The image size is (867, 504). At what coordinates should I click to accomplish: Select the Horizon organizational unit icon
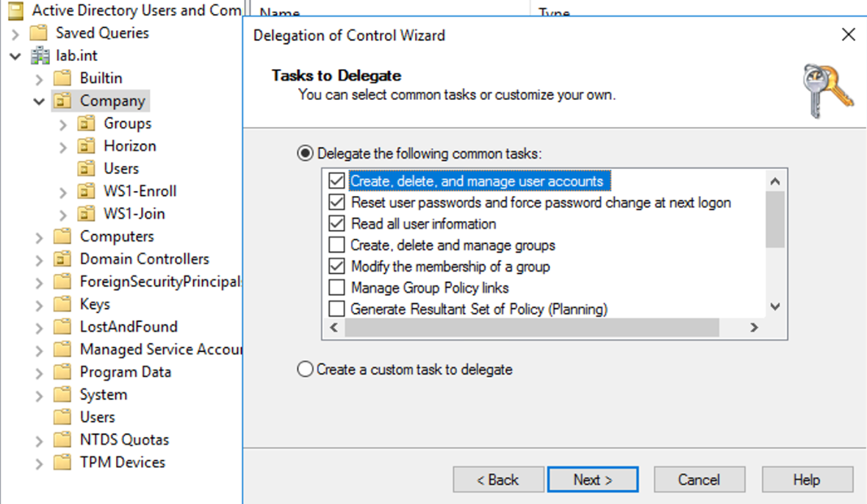point(87,146)
